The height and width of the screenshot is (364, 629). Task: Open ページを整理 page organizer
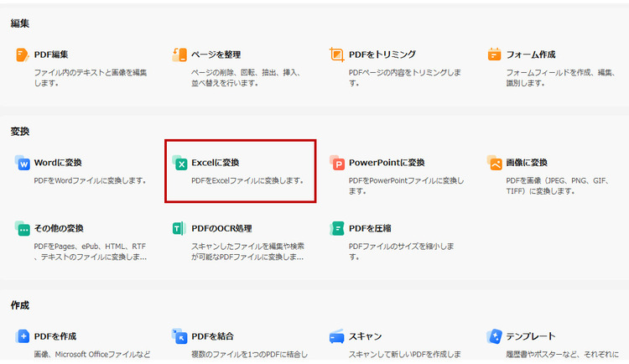coord(216,55)
